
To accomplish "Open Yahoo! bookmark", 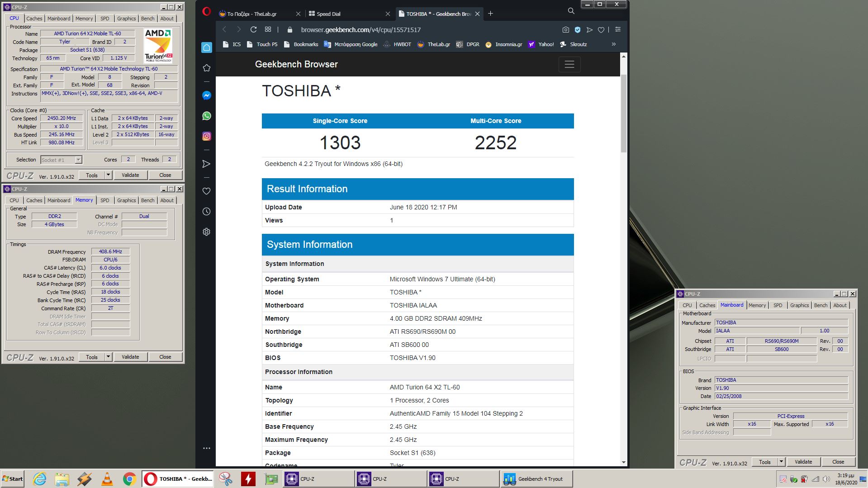I will (x=541, y=44).
